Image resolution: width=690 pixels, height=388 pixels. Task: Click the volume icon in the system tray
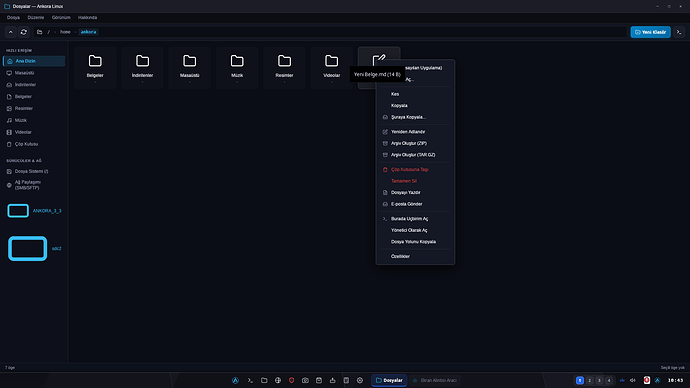coord(632,380)
